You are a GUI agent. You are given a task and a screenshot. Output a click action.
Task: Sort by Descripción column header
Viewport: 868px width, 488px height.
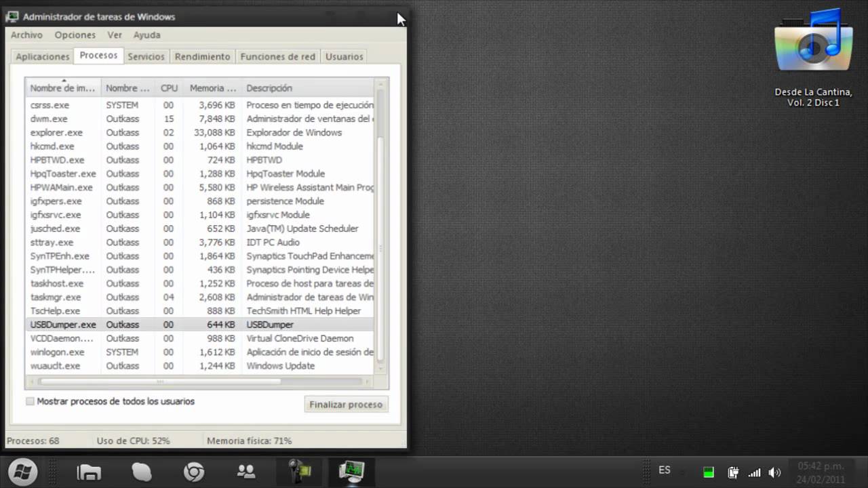(x=307, y=87)
